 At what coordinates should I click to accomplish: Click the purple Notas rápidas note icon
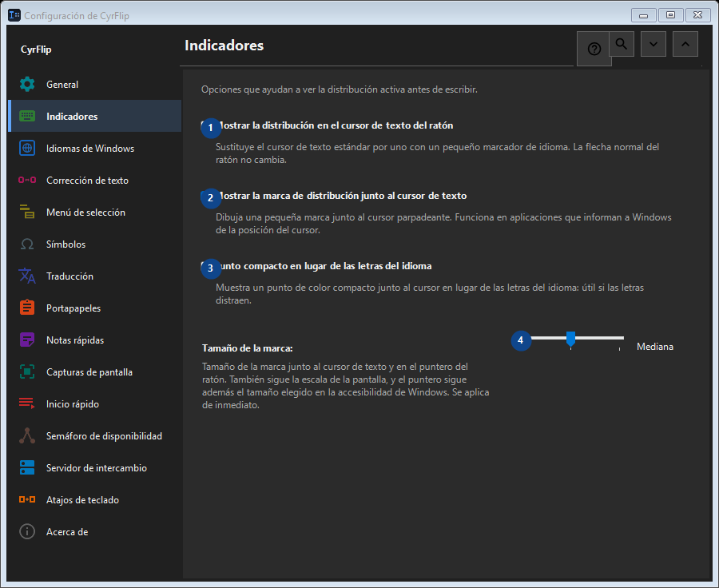point(27,340)
